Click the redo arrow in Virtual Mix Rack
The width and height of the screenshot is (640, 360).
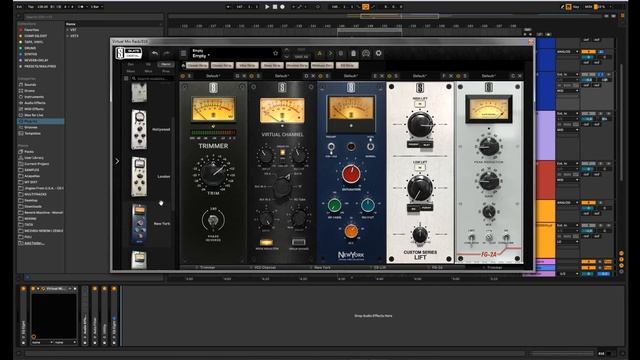pos(167,53)
